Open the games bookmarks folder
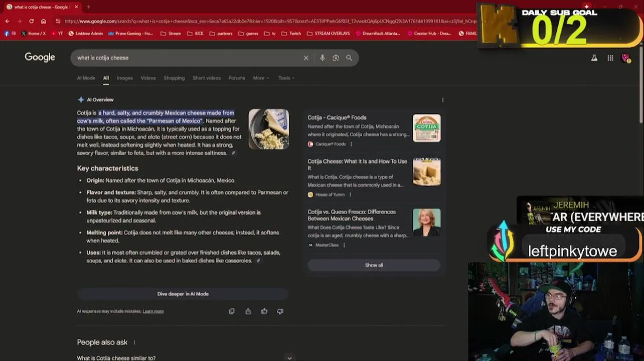Viewport: 644px width, 361px height. tap(249, 34)
